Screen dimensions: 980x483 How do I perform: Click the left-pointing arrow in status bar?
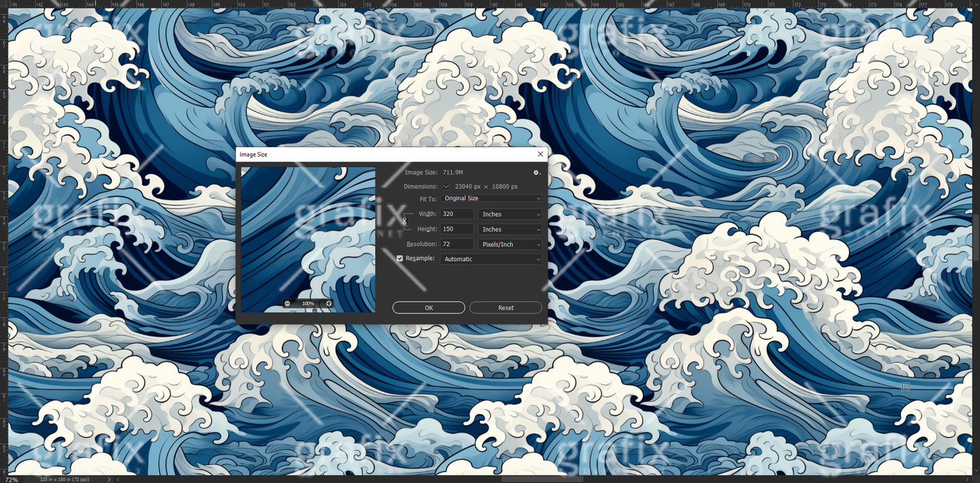(x=118, y=478)
